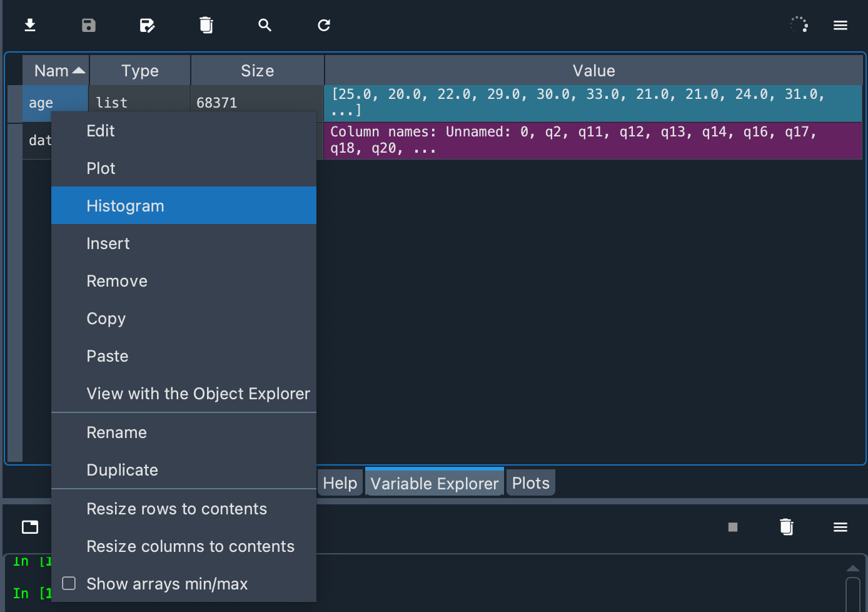The width and height of the screenshot is (868, 612).
Task: Refresh the variables list
Action: [323, 25]
